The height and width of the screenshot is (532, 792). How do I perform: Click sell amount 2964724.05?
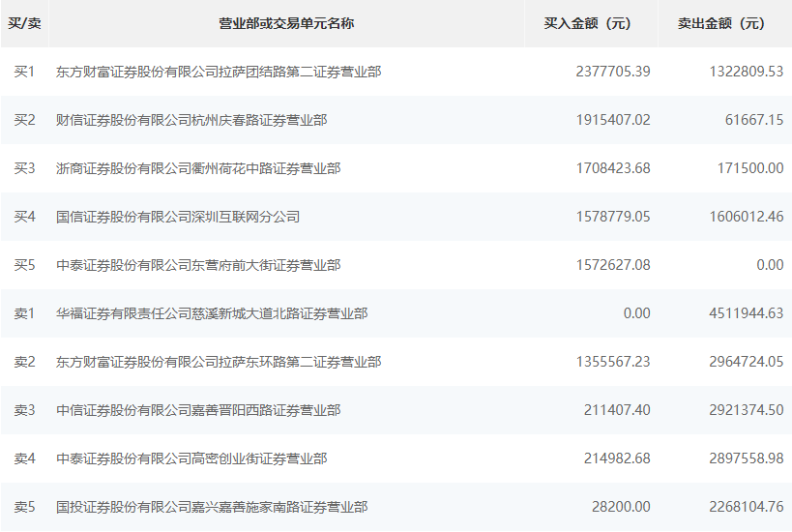coord(747,362)
